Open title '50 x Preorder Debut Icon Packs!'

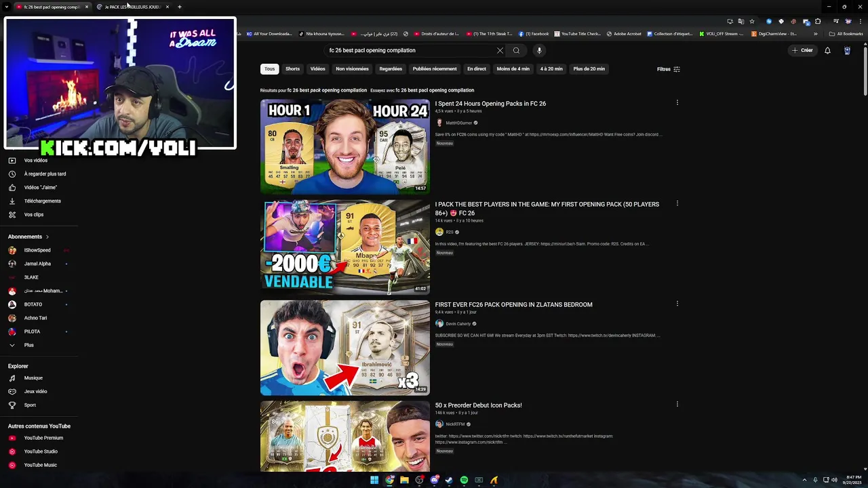pos(478,405)
